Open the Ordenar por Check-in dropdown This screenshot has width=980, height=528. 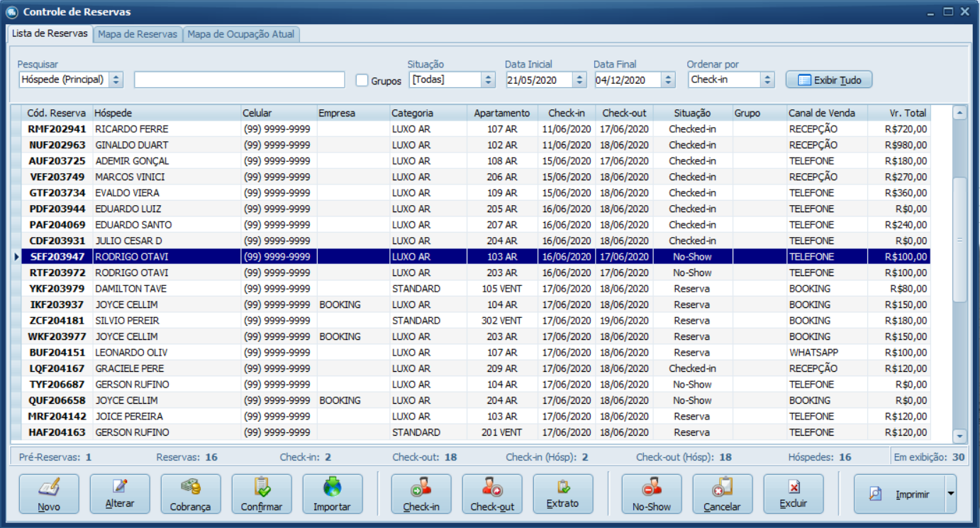767,79
